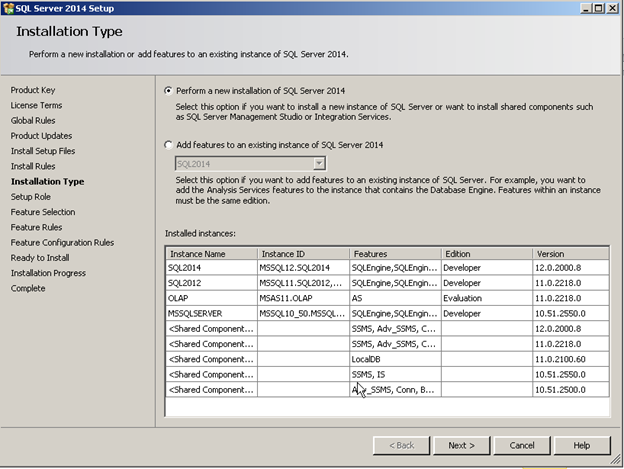Click version 10.51.2500.0 cell
Image resolution: width=624 pixels, height=469 pixels.
(x=571, y=389)
